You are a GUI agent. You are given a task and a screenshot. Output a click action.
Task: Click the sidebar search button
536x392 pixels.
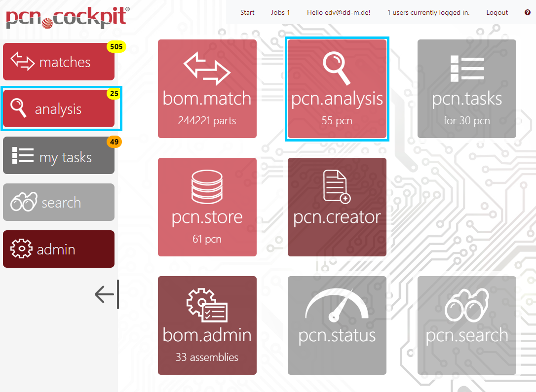pos(58,202)
